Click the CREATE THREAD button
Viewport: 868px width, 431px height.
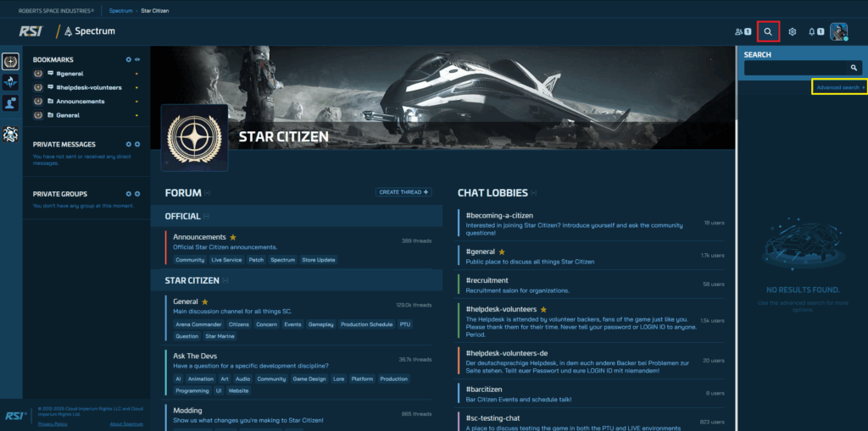point(403,192)
